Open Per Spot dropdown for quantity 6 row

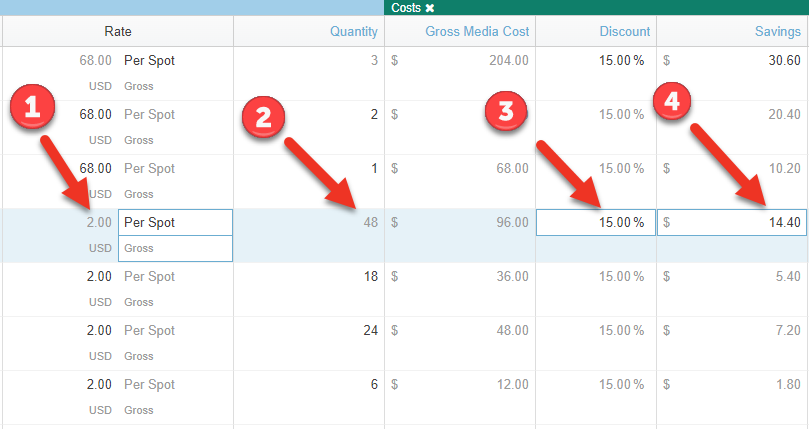150,384
